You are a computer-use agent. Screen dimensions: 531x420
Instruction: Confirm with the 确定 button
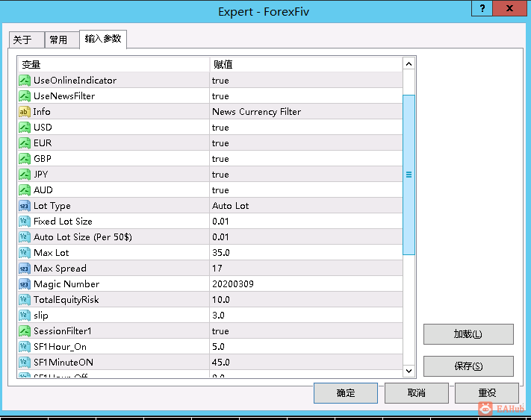tap(346, 393)
